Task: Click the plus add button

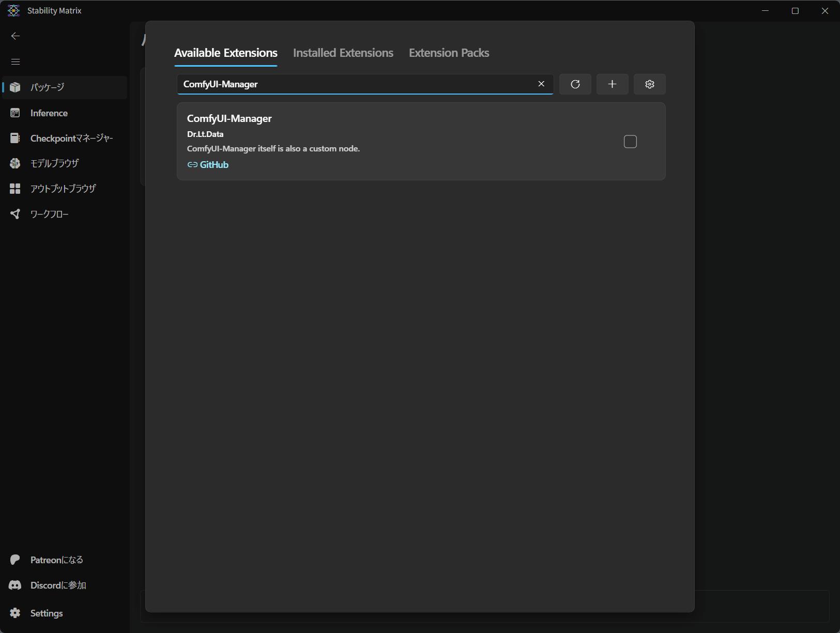Action: pyautogui.click(x=612, y=84)
